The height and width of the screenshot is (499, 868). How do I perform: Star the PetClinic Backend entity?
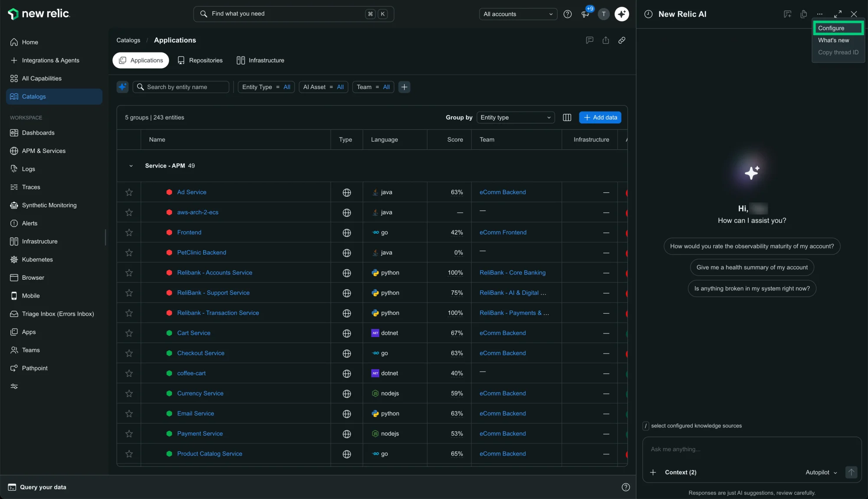click(129, 252)
